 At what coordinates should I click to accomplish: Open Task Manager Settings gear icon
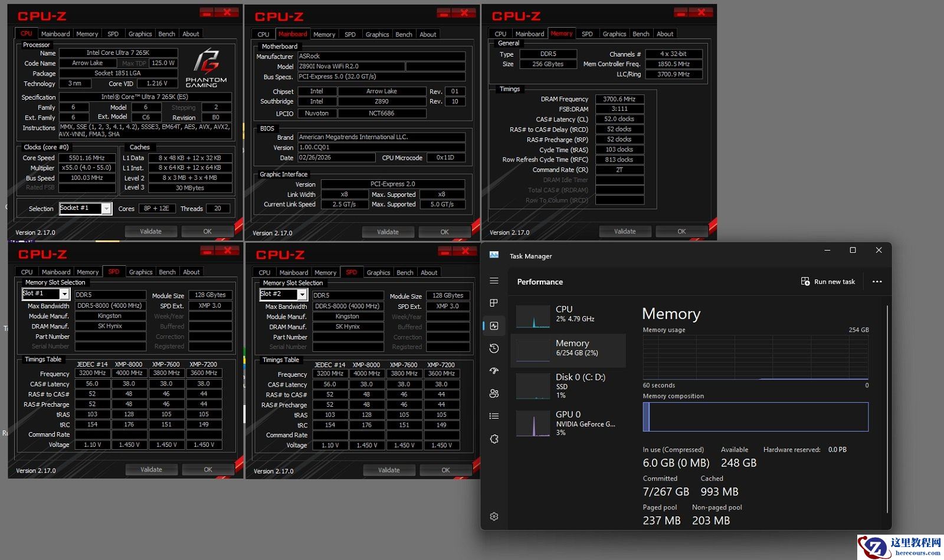(494, 516)
